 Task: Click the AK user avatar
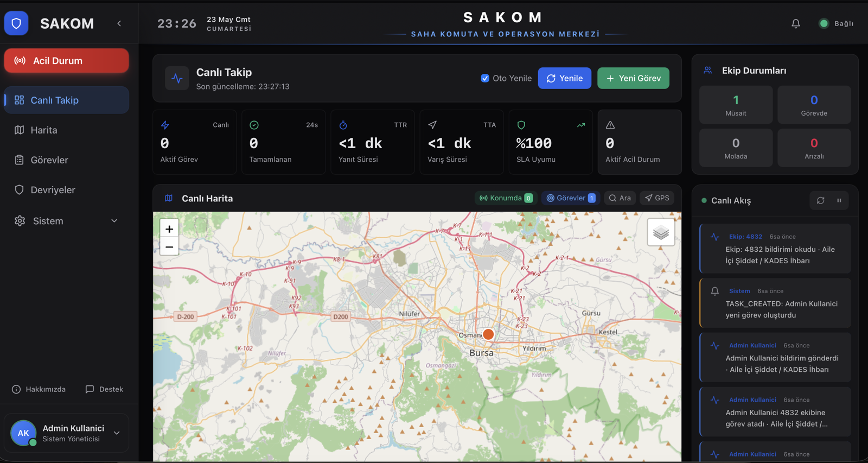pyautogui.click(x=23, y=433)
